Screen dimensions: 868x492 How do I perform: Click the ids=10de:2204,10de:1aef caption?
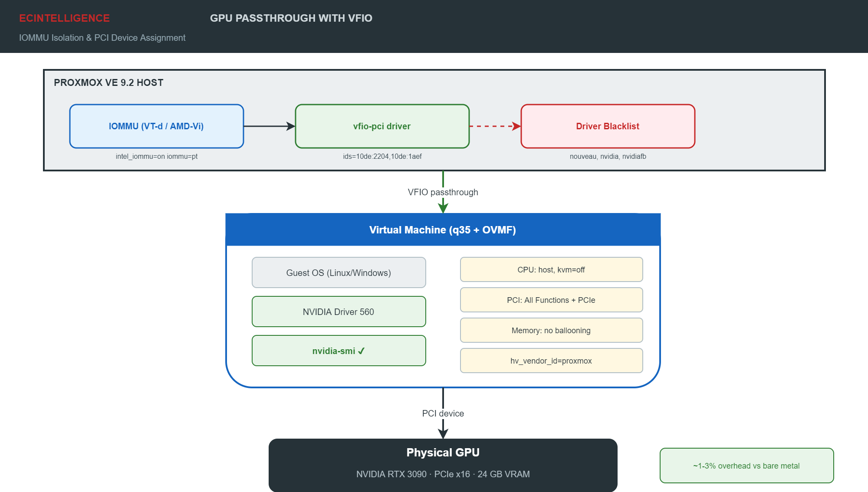pos(382,156)
